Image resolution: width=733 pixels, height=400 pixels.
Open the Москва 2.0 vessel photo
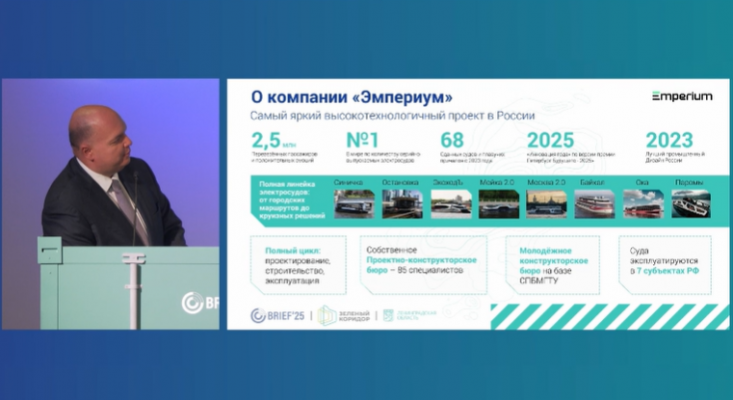546,204
